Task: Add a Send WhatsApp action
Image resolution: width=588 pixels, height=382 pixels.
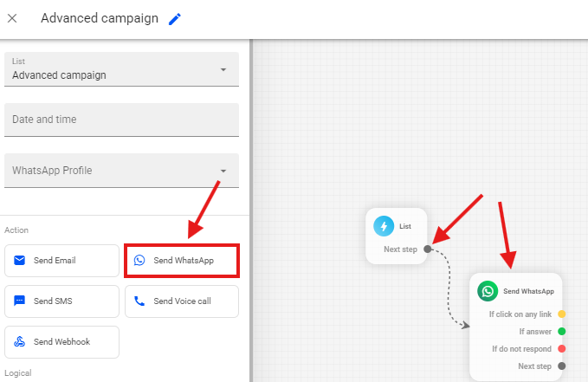Action: click(182, 261)
